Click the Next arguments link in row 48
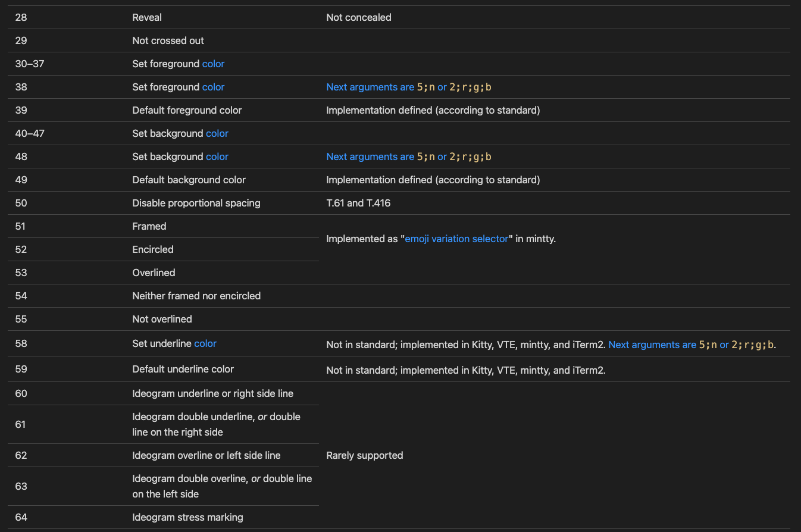 coord(370,157)
